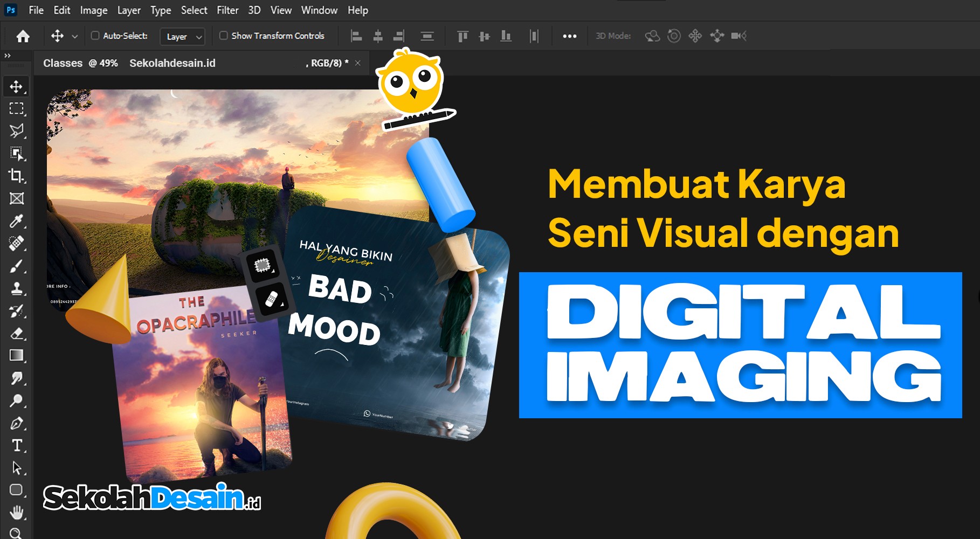This screenshot has width=980, height=539.
Task: Click Align horizontal centers icon
Action: pos(378,36)
